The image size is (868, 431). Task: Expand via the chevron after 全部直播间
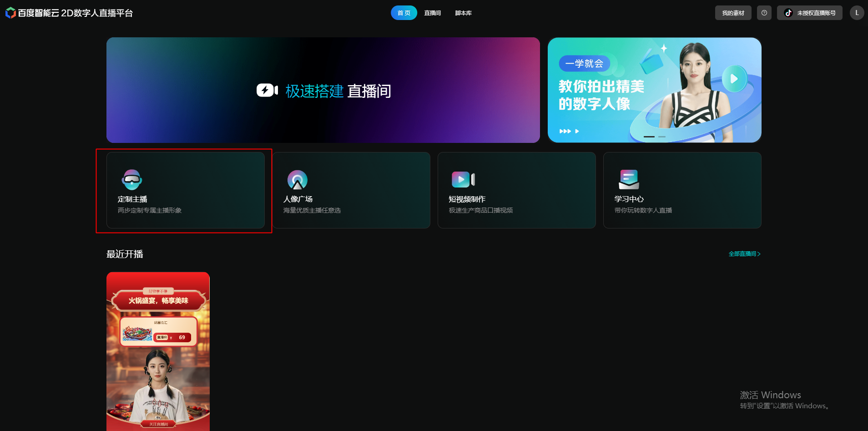[758, 254]
